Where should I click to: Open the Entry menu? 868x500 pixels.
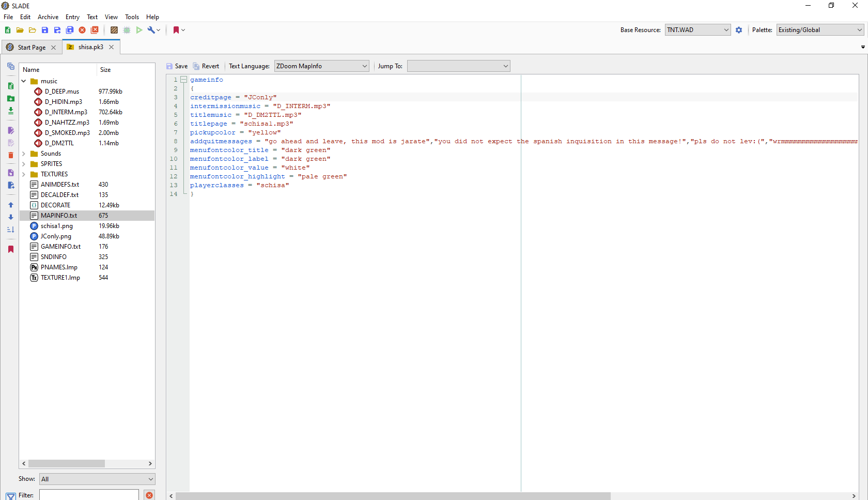point(72,17)
